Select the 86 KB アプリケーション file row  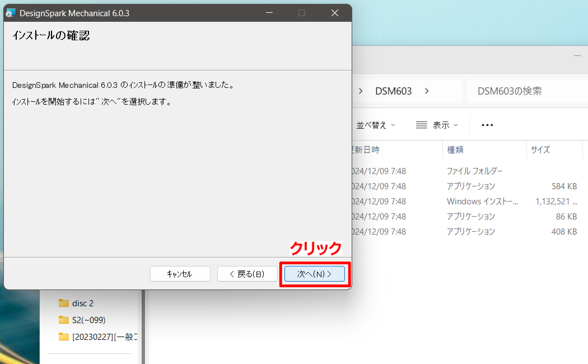coord(467,216)
